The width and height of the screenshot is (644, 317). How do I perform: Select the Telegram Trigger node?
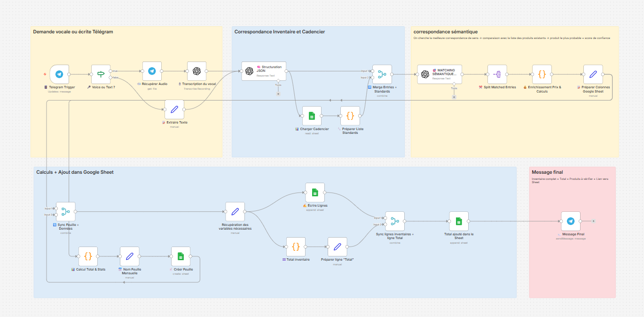tap(59, 74)
